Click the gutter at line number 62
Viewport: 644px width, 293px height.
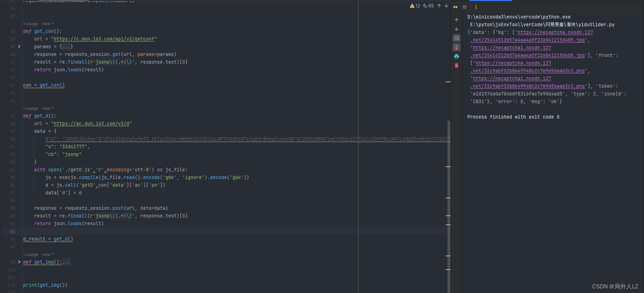(x=13, y=231)
